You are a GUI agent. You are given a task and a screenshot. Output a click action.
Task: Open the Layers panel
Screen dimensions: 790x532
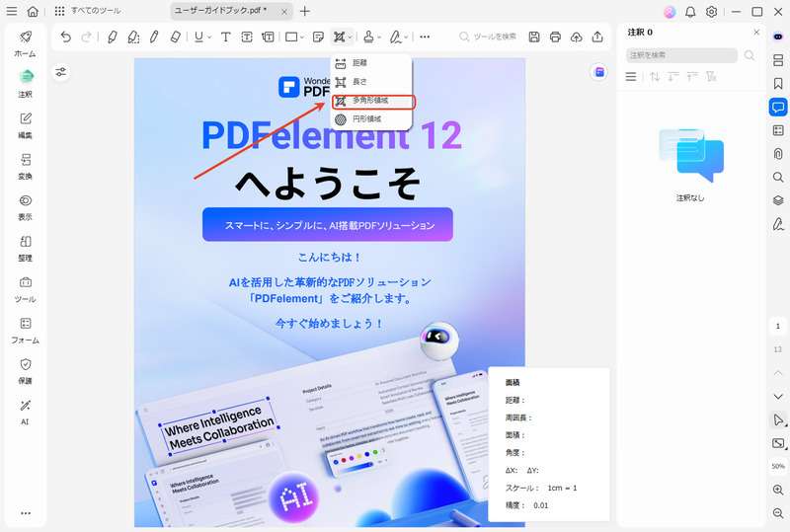click(778, 200)
